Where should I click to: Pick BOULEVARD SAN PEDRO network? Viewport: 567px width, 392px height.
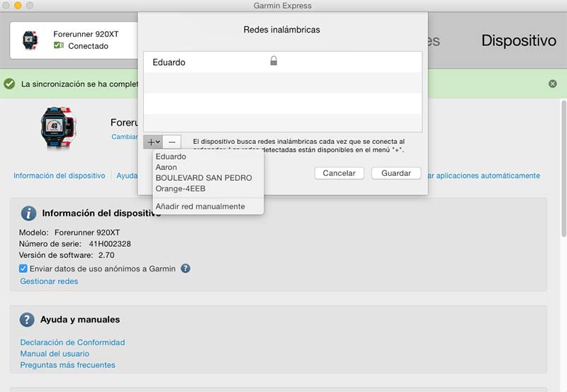204,178
